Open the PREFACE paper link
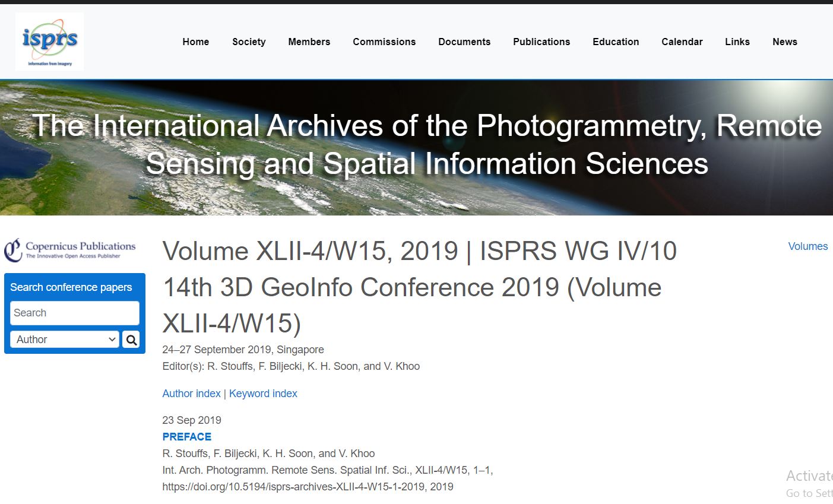This screenshot has height=504, width=833. click(187, 437)
